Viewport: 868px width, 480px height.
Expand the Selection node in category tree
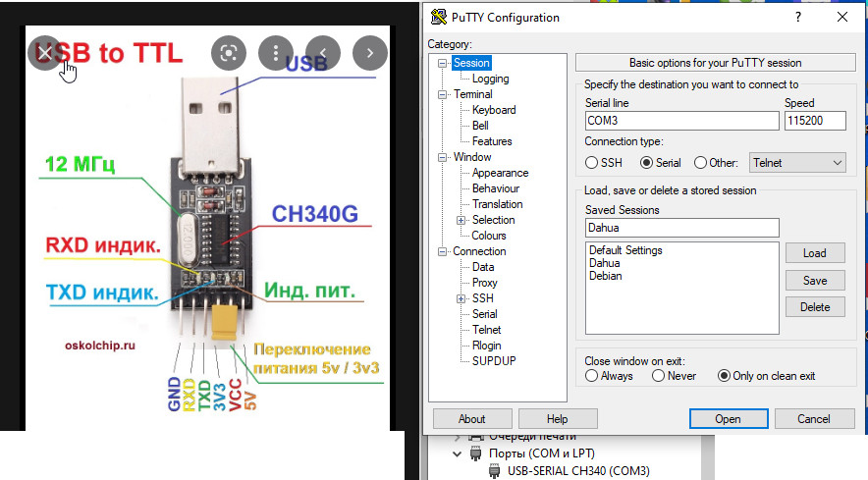[x=461, y=220]
